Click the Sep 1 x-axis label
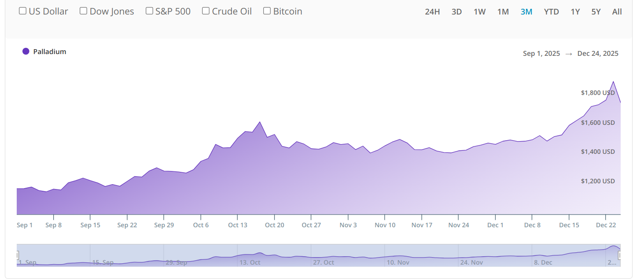644x280 pixels. pos(25,225)
